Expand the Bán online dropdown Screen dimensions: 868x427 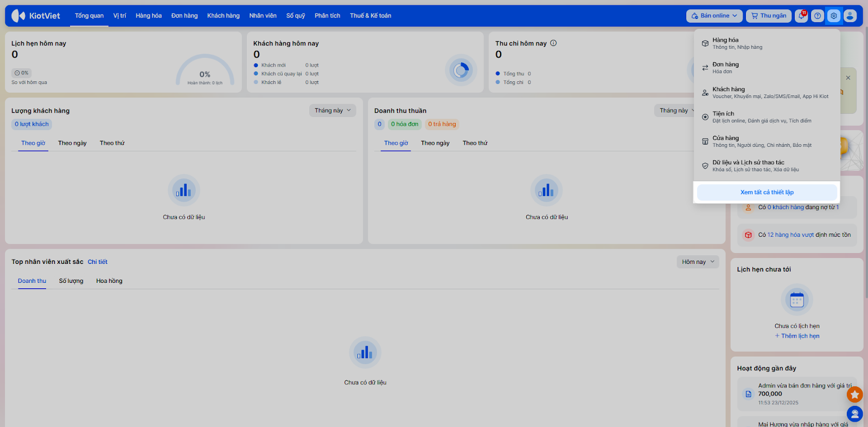(714, 16)
